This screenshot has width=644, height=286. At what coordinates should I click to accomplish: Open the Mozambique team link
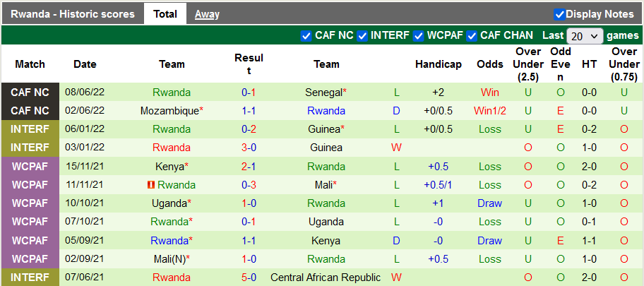(169, 111)
